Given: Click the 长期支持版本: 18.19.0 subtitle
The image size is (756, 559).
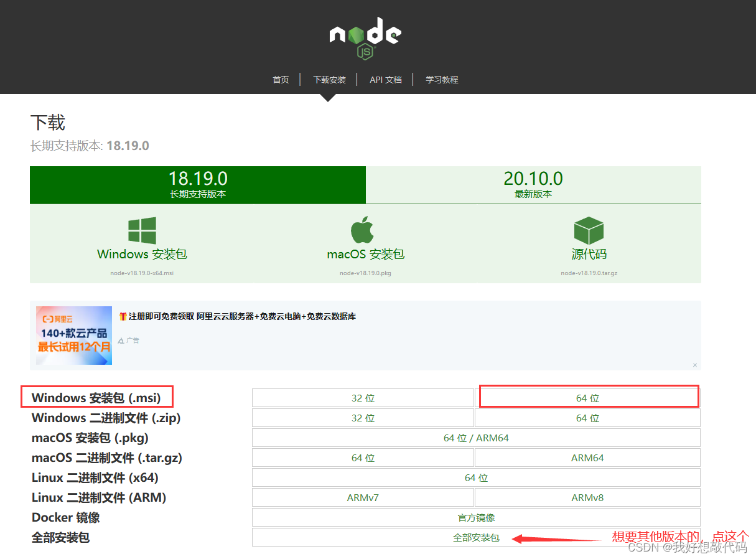Looking at the screenshot, I should click(90, 146).
